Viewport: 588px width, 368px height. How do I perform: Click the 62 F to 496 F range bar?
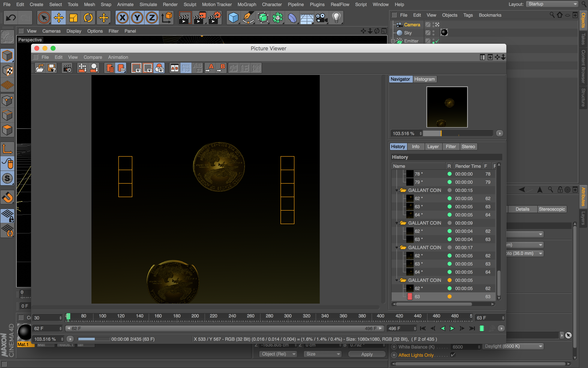pyautogui.click(x=225, y=328)
